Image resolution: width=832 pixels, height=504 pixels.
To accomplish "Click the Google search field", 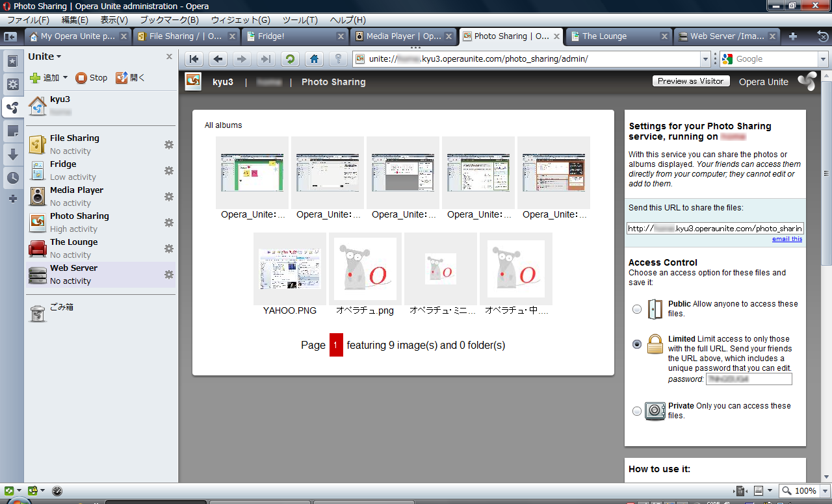I will (770, 59).
